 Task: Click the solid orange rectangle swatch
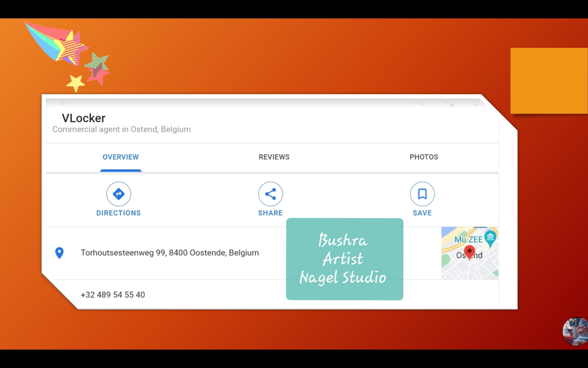549,81
